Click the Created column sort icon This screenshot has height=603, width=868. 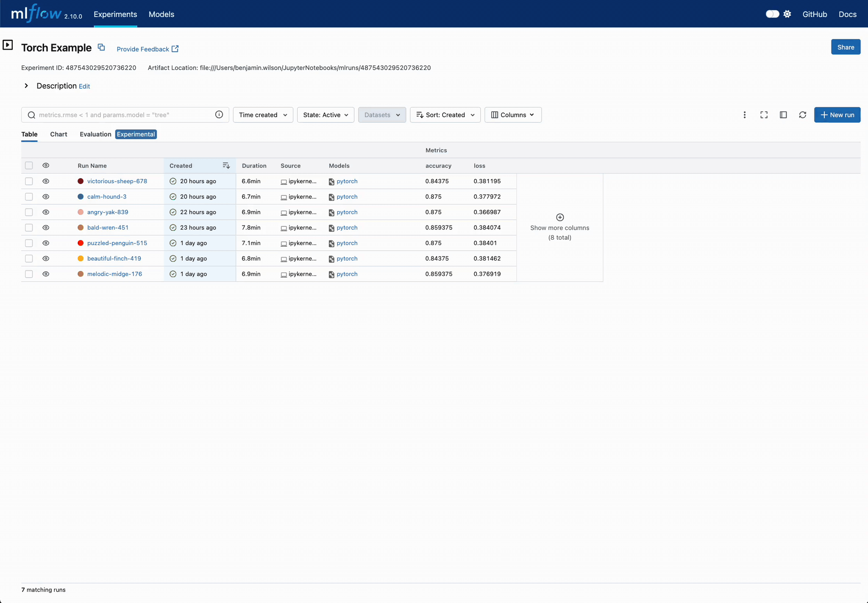[226, 165]
